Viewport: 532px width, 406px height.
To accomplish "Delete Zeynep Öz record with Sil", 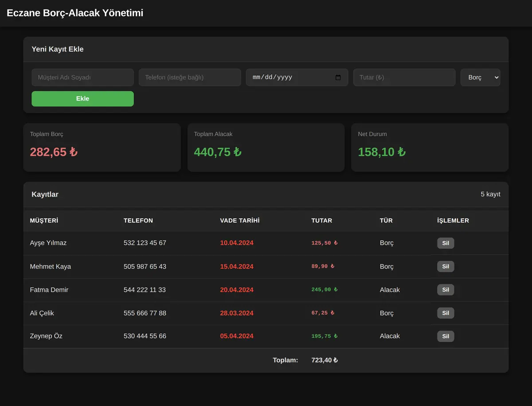I will (446, 336).
